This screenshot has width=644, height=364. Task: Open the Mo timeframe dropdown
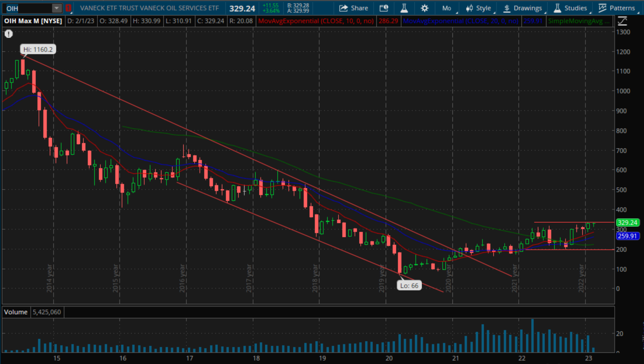[447, 8]
